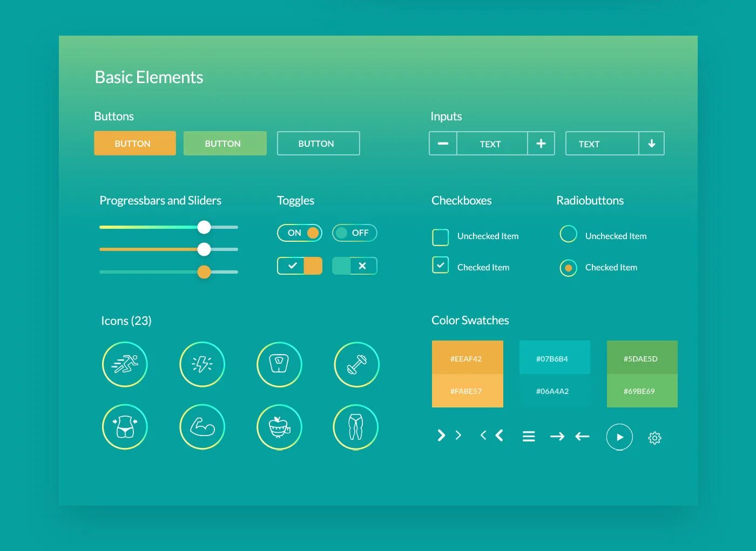756x551 pixels.
Task: Switch the orange checkmark toggle
Action: [300, 266]
